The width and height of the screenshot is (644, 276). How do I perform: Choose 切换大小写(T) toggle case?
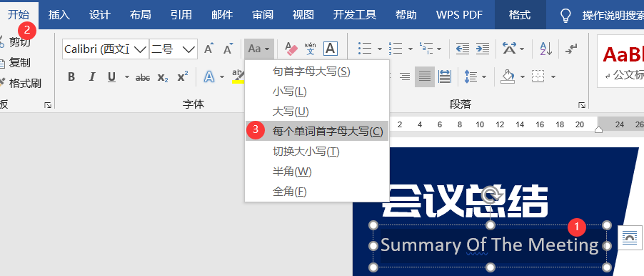tap(317, 152)
